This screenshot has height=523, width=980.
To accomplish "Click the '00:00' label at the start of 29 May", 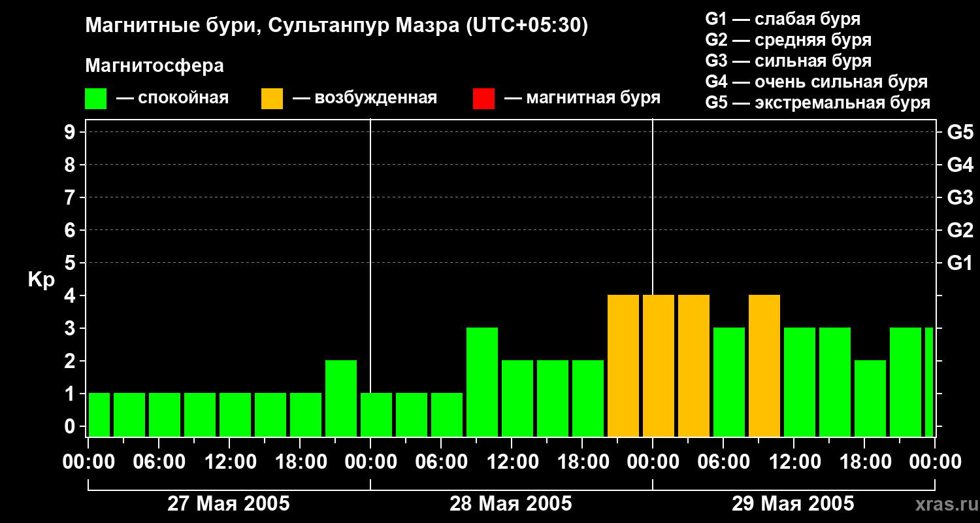I will 653,462.
